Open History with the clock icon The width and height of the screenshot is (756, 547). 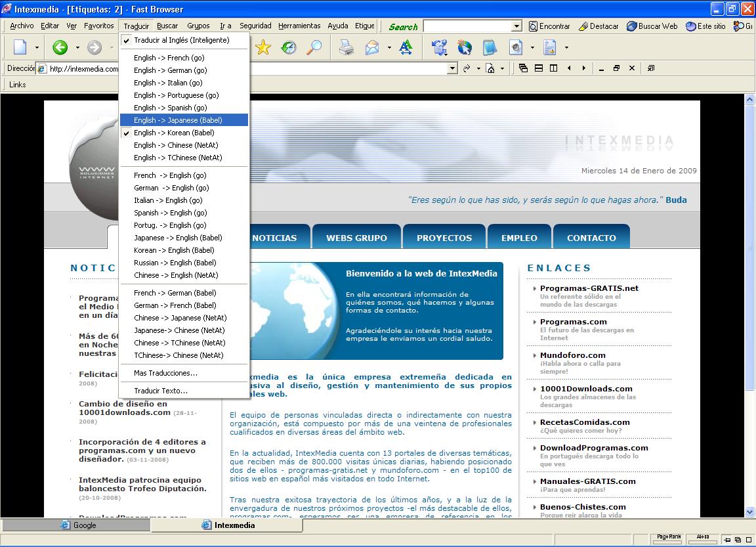tap(289, 47)
